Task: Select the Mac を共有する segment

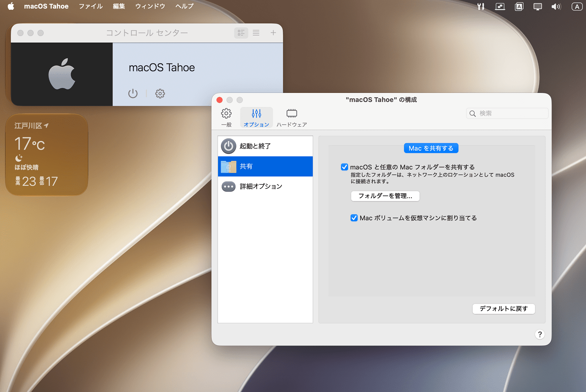Action: point(431,148)
